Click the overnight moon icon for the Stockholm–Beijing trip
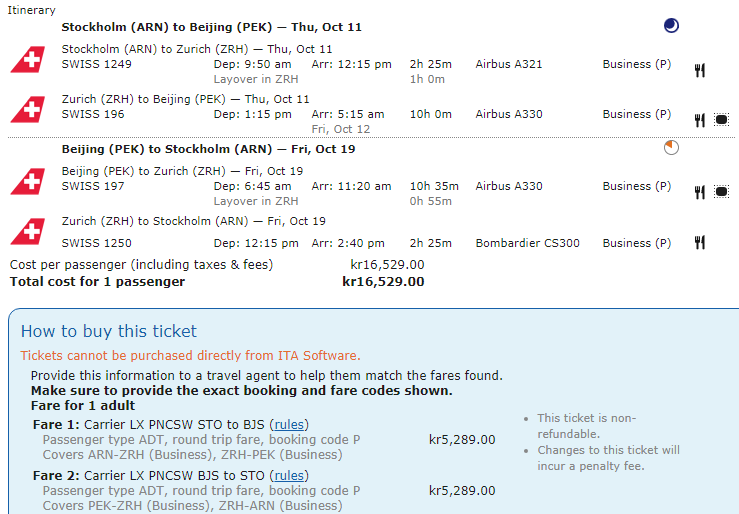This screenshot has width=739, height=514. (x=671, y=25)
